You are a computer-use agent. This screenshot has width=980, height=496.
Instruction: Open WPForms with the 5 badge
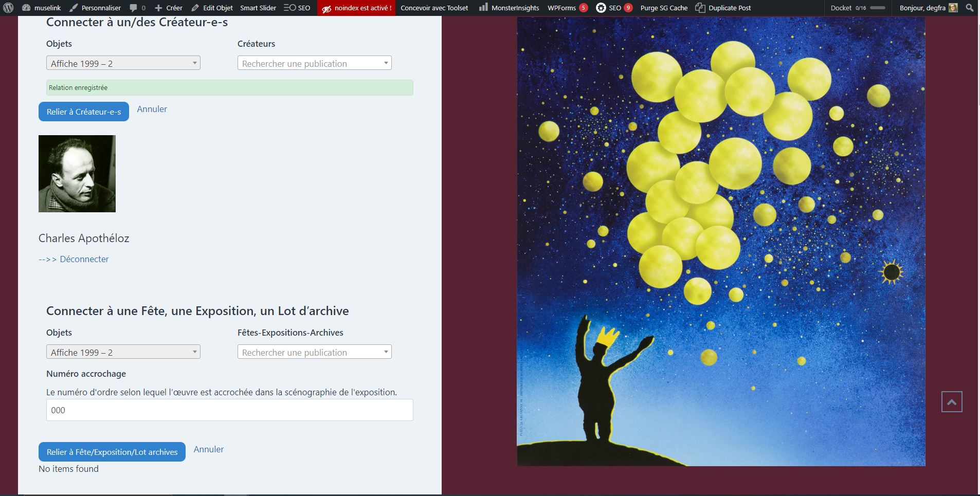[x=567, y=8]
